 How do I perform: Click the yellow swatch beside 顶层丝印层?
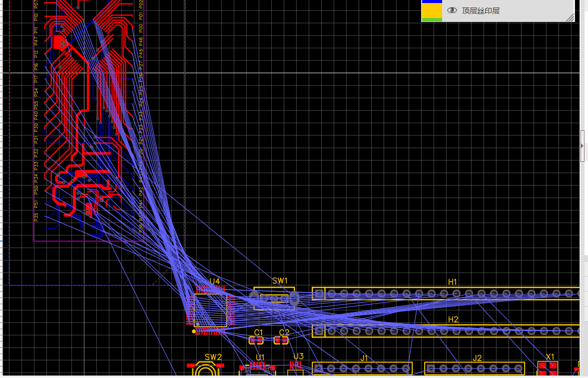coord(432,10)
